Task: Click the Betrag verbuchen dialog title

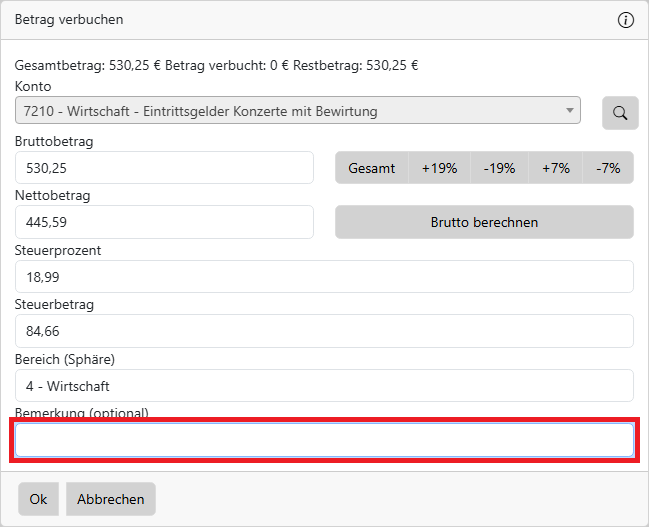Action: point(69,20)
